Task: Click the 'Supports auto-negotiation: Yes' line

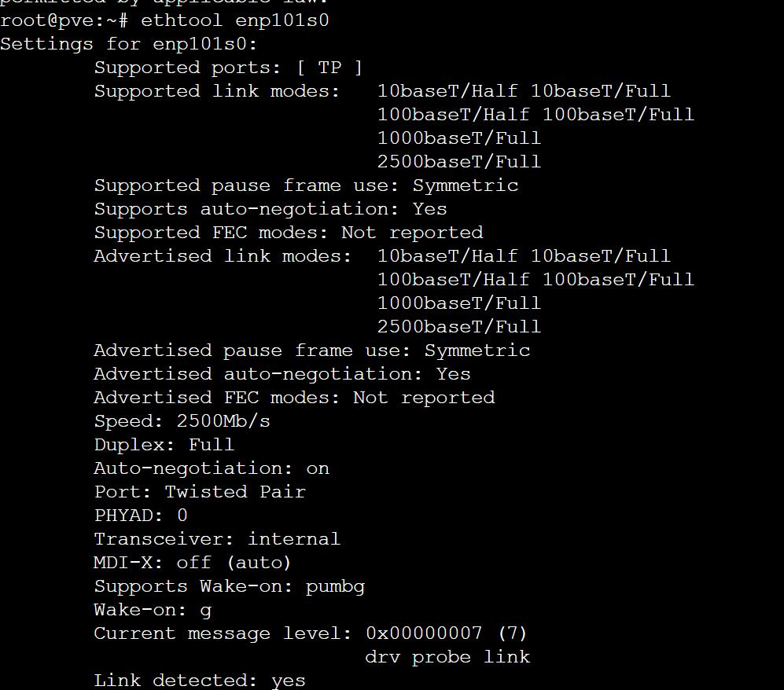Action: [270, 209]
